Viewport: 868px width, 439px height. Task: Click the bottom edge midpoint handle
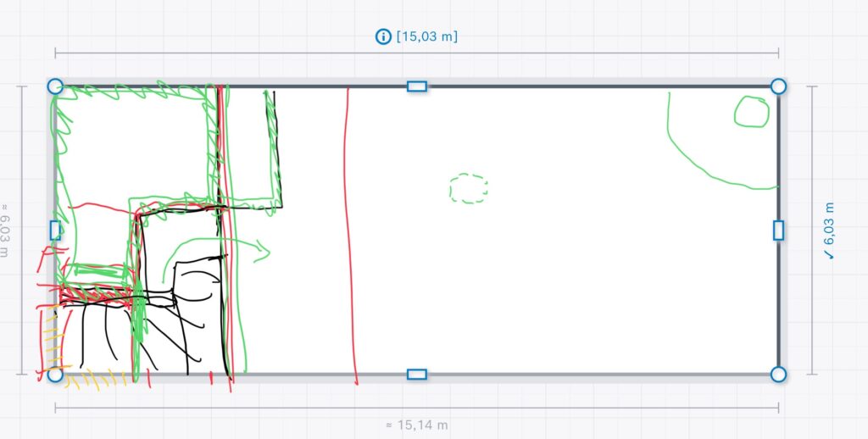pos(417,375)
